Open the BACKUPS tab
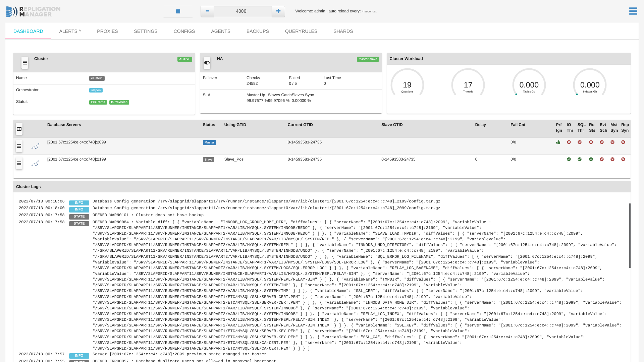Viewport: 644px width, 362px height. click(258, 31)
